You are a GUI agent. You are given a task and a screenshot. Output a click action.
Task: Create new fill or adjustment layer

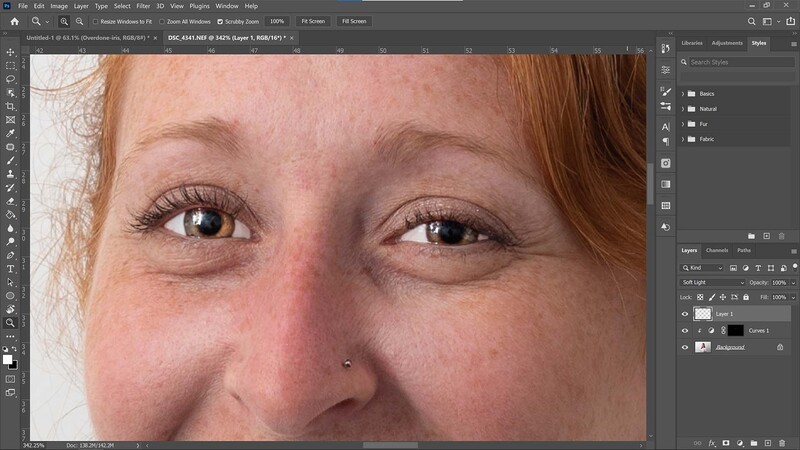click(740, 443)
